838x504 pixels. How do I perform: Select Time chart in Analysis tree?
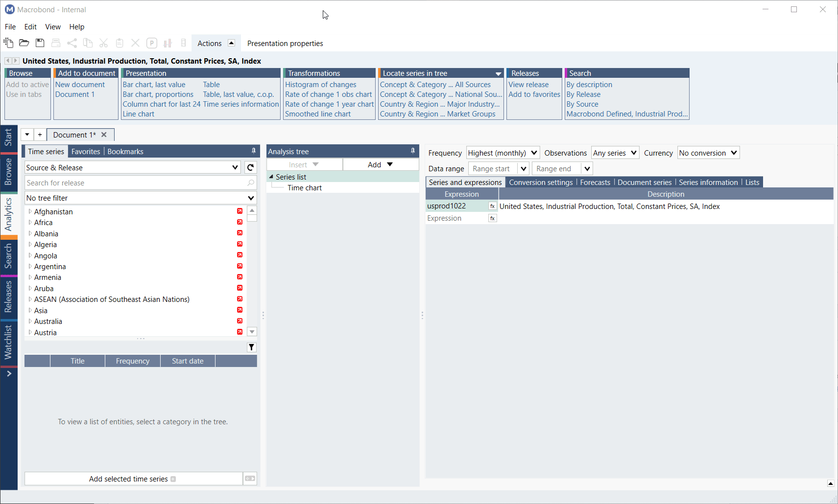[305, 187]
